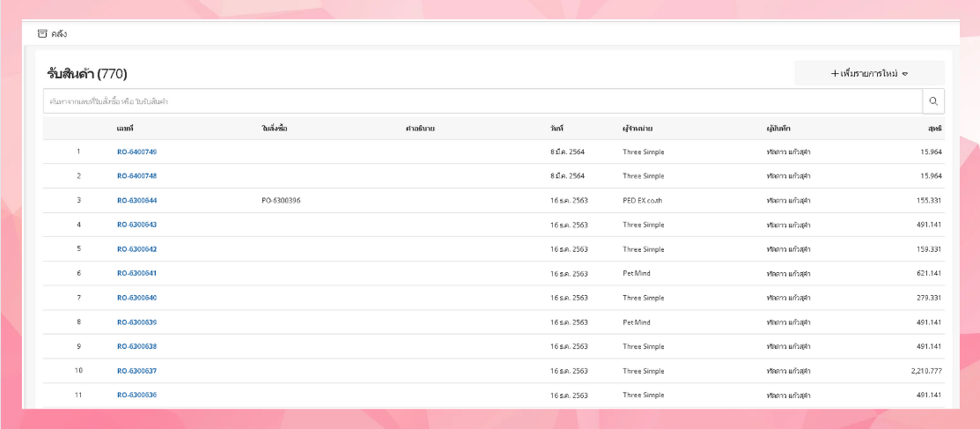Open receipt RO-6300638
The image size is (980, 429).
(136, 346)
